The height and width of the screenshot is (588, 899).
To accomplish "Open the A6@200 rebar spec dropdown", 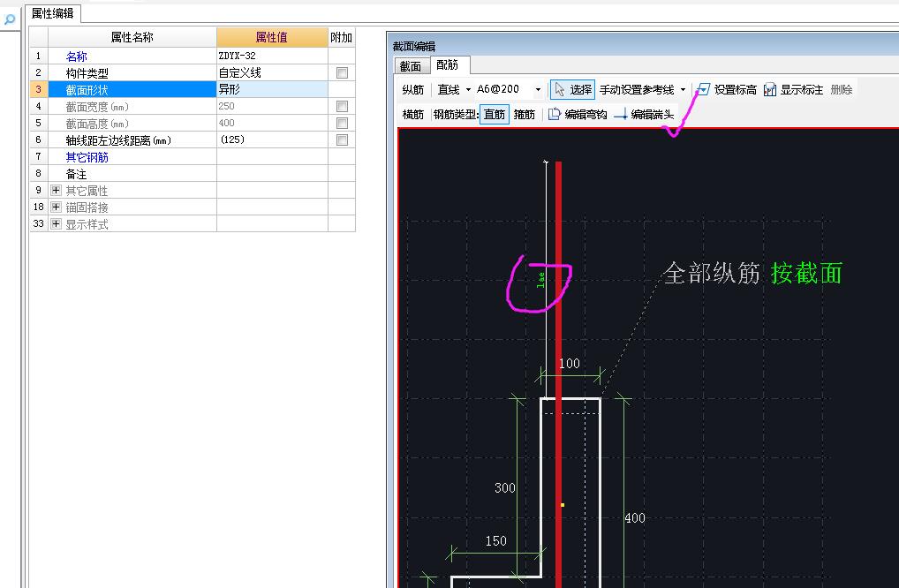I will (x=538, y=89).
